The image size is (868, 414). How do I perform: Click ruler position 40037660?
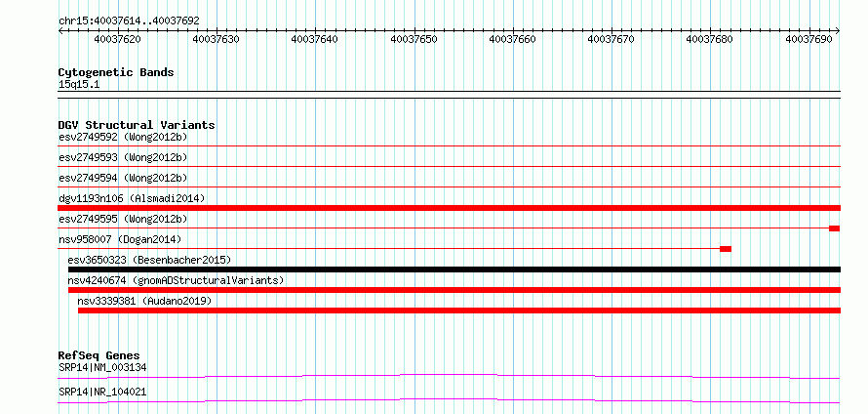click(513, 39)
